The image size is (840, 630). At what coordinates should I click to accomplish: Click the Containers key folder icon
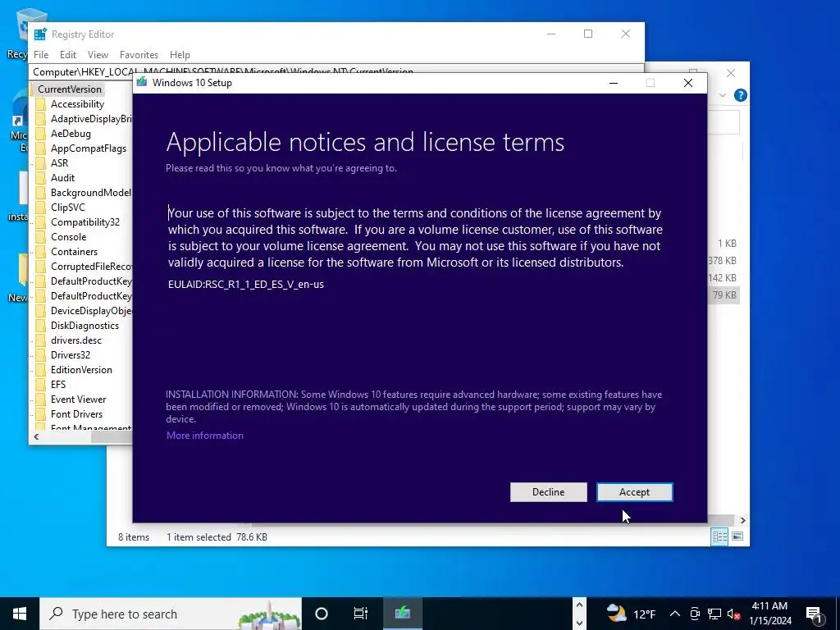pos(41,252)
